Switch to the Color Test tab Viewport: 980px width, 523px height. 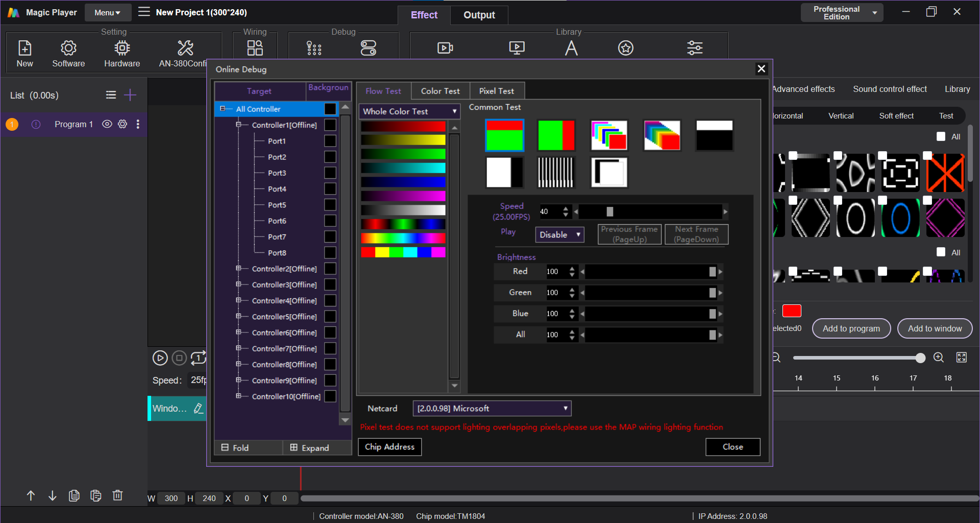[x=440, y=91]
